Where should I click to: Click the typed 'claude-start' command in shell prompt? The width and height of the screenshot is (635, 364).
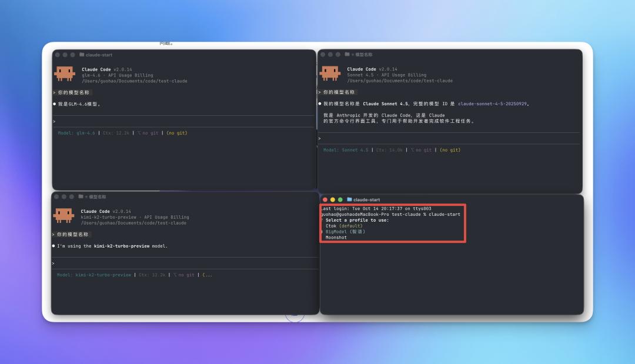click(444, 214)
